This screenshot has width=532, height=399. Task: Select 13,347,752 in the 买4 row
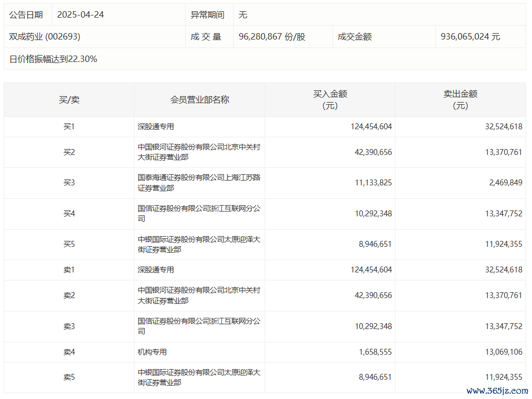click(x=504, y=214)
